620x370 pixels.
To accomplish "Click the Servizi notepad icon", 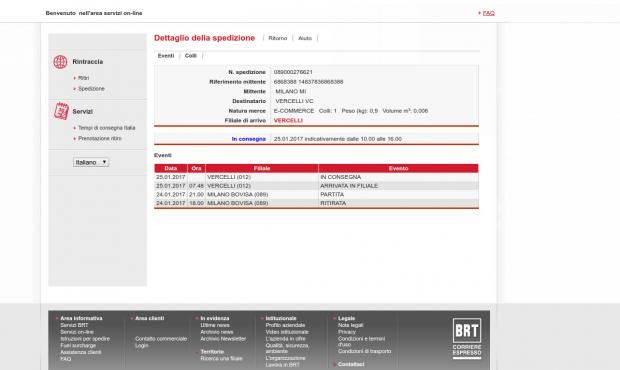I will 61,111.
